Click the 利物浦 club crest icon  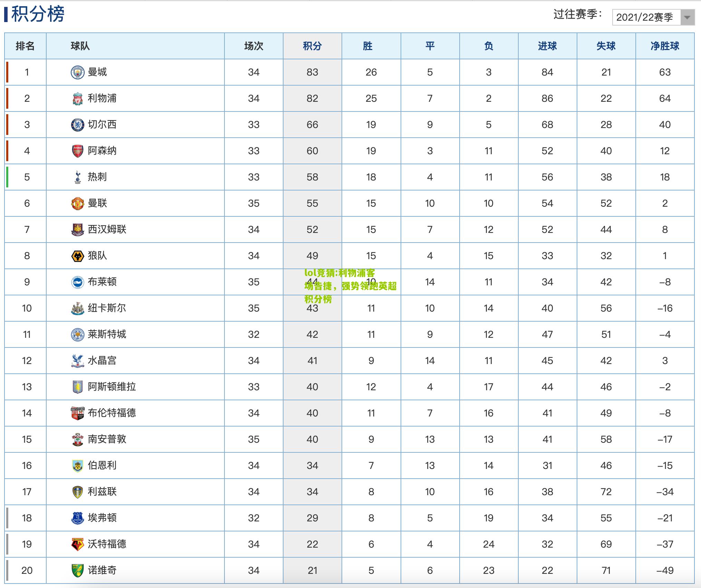coord(77,99)
